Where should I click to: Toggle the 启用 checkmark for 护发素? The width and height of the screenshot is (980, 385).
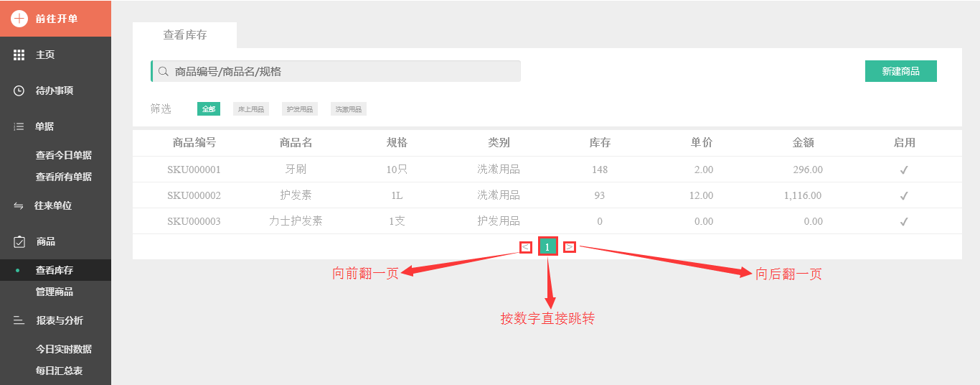pyautogui.click(x=904, y=195)
